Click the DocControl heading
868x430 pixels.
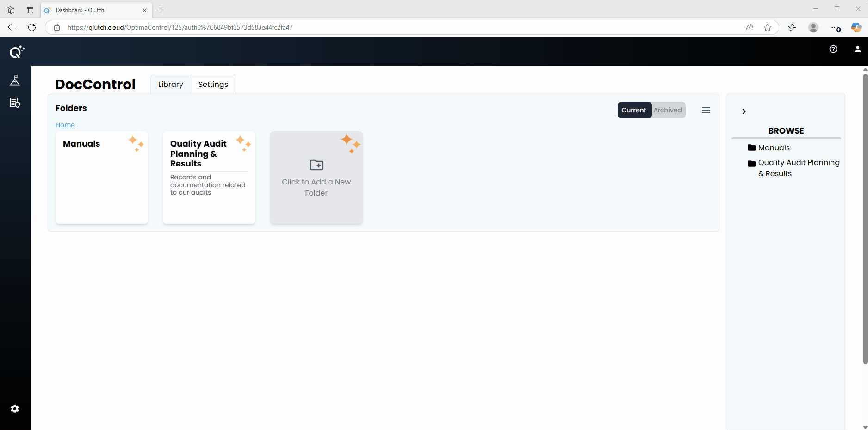(95, 84)
